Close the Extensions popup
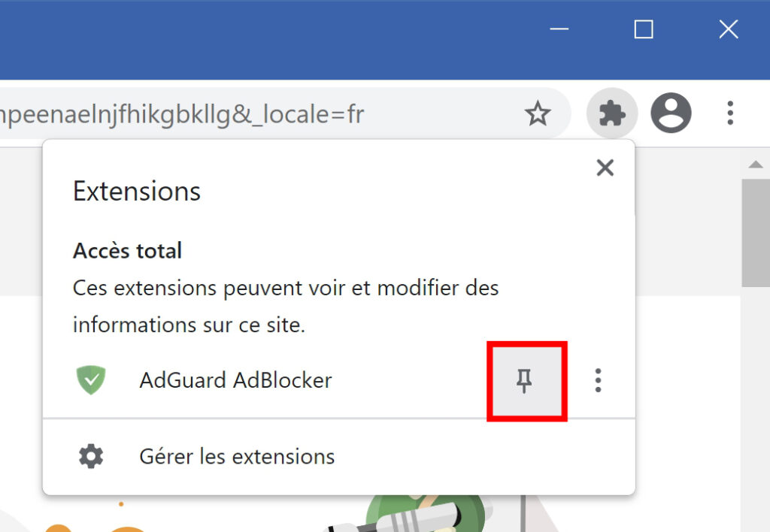 click(605, 168)
